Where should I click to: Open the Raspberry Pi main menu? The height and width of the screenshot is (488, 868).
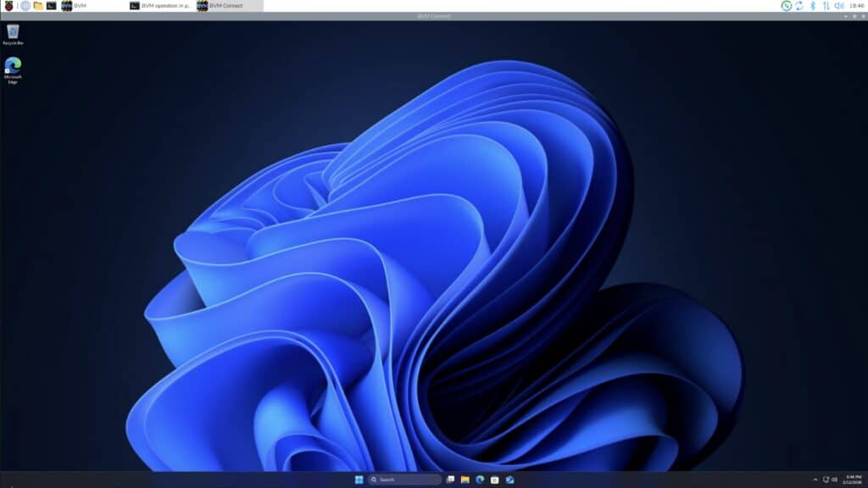click(x=8, y=6)
